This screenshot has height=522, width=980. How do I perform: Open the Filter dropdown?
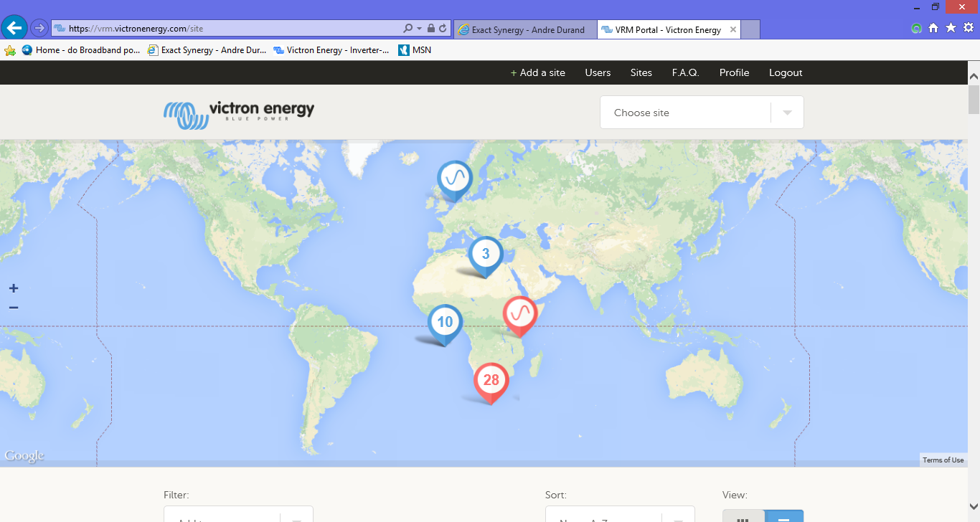[x=238, y=516]
